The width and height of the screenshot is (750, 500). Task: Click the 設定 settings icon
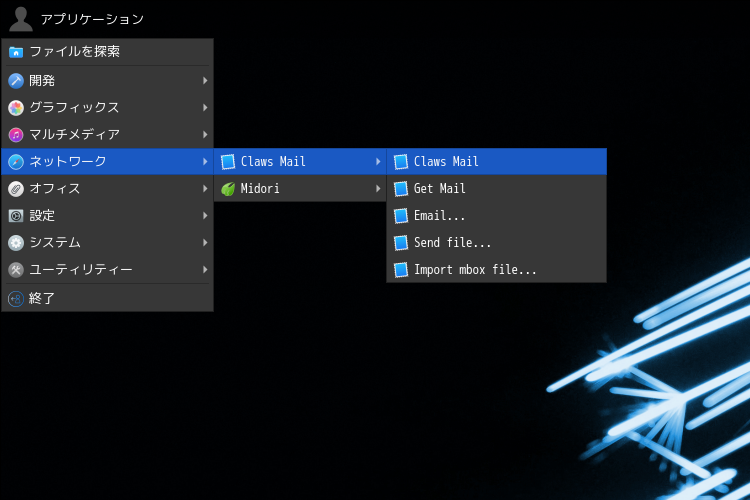click(x=16, y=216)
